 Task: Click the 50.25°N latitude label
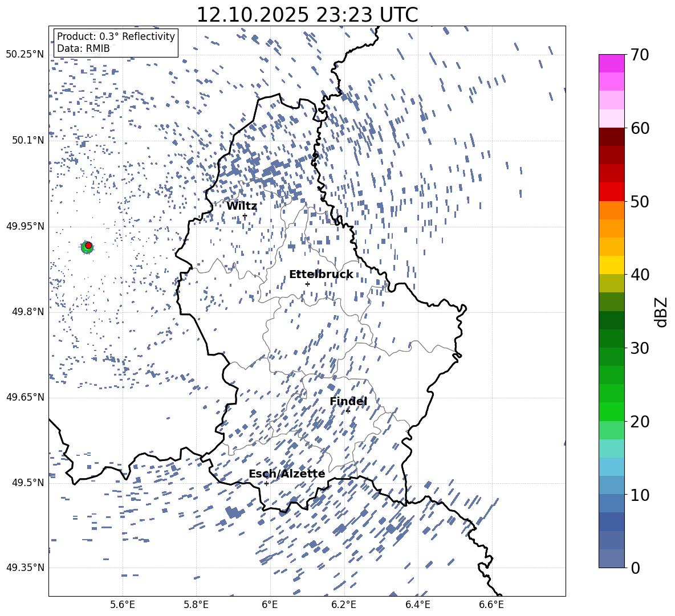[x=25, y=55]
